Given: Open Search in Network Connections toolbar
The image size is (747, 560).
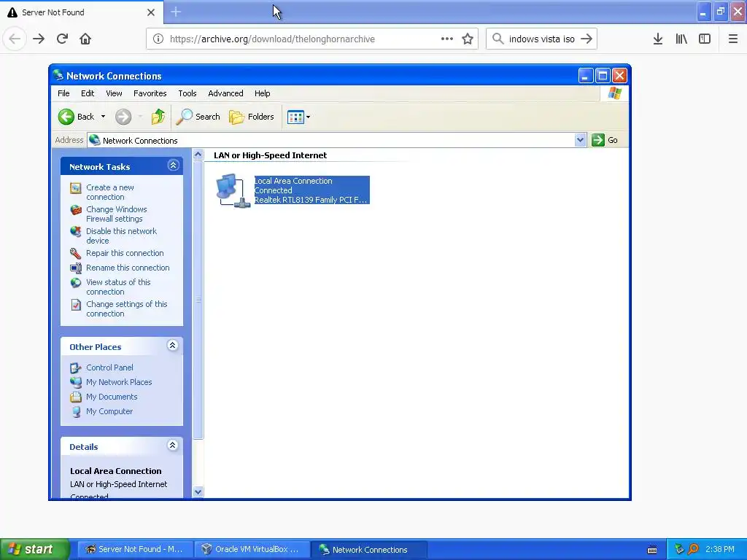Looking at the screenshot, I should click(198, 117).
